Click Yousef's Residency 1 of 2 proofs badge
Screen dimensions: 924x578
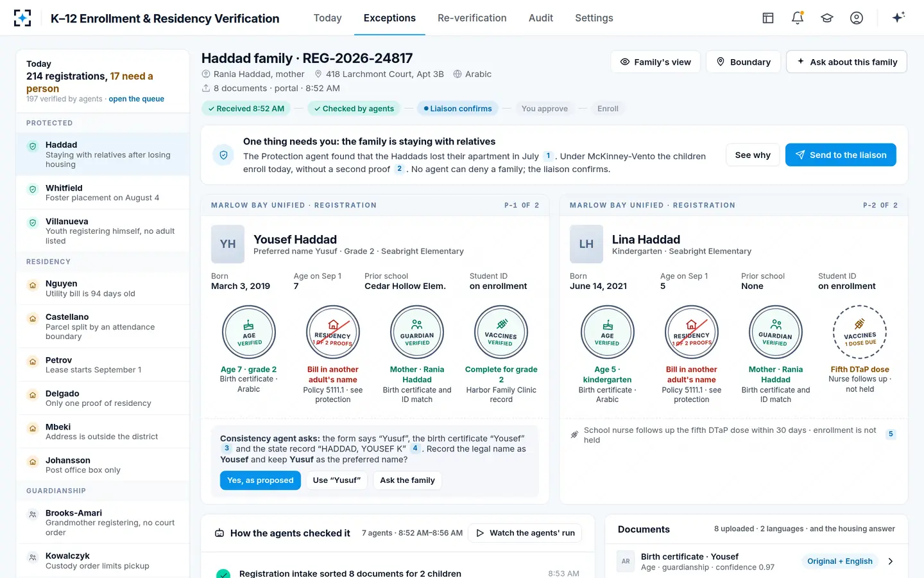click(x=332, y=332)
